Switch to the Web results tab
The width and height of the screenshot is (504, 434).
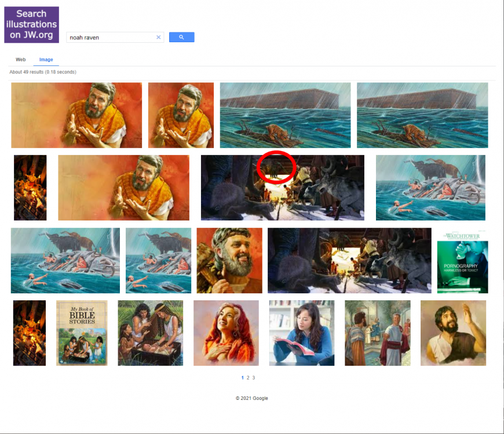tap(21, 59)
